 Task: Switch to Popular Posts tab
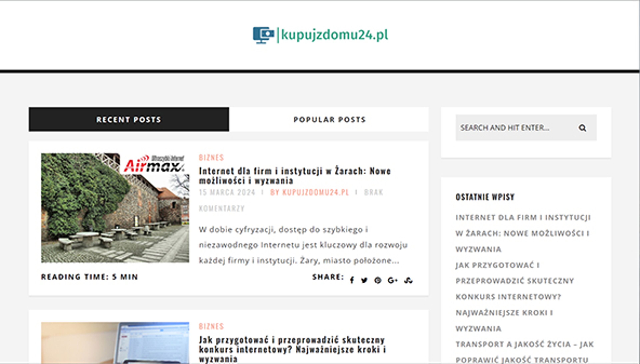(329, 120)
